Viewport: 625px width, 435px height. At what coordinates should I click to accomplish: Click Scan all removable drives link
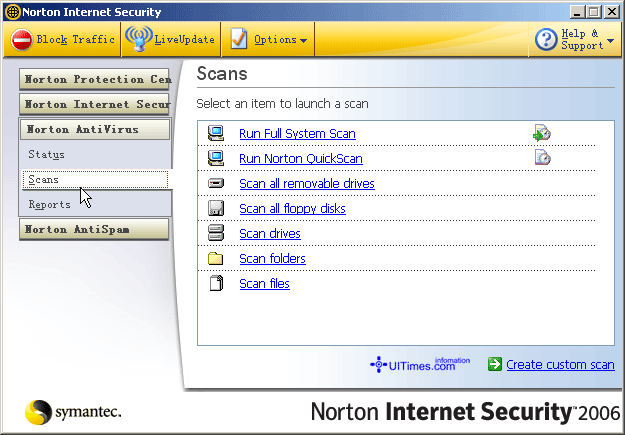(x=307, y=183)
